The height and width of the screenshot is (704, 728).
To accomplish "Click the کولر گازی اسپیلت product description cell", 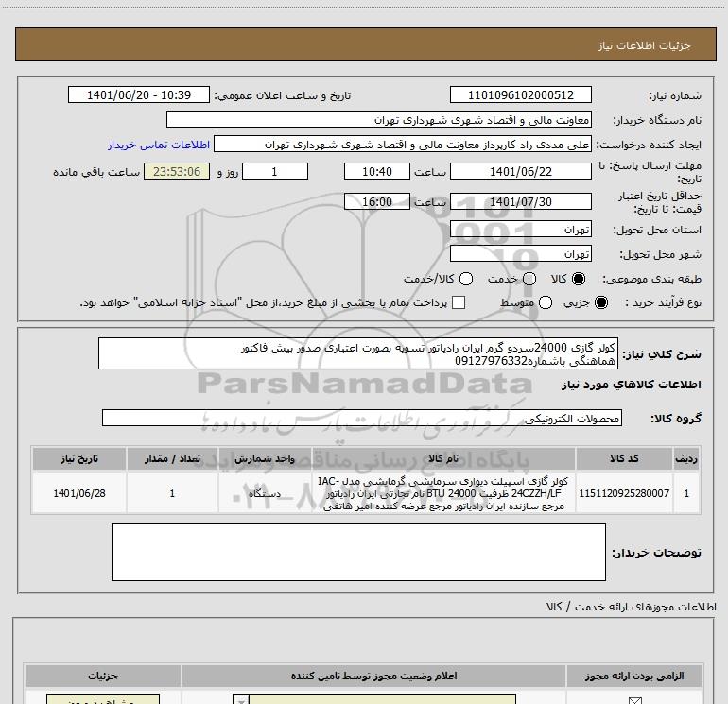I will click(x=443, y=493).
